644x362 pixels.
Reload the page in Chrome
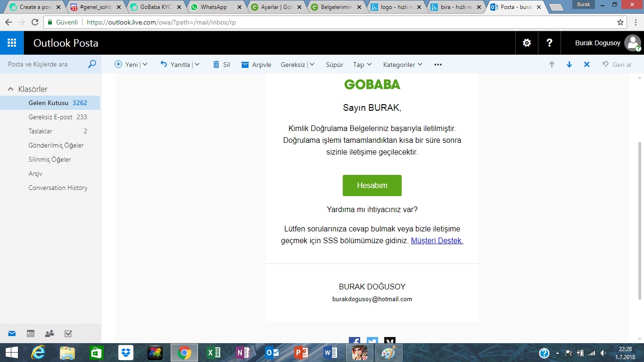click(x=35, y=22)
